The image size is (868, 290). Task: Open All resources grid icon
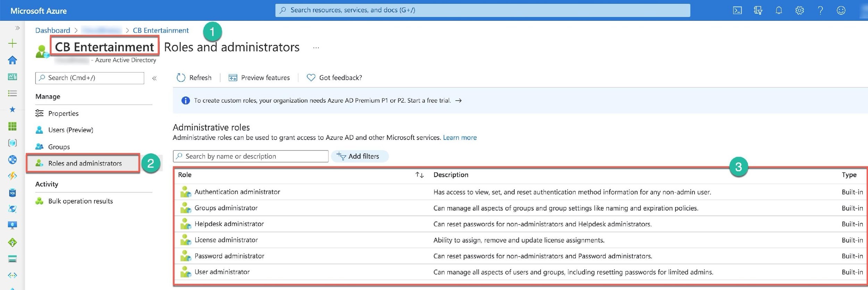pyautogui.click(x=12, y=126)
